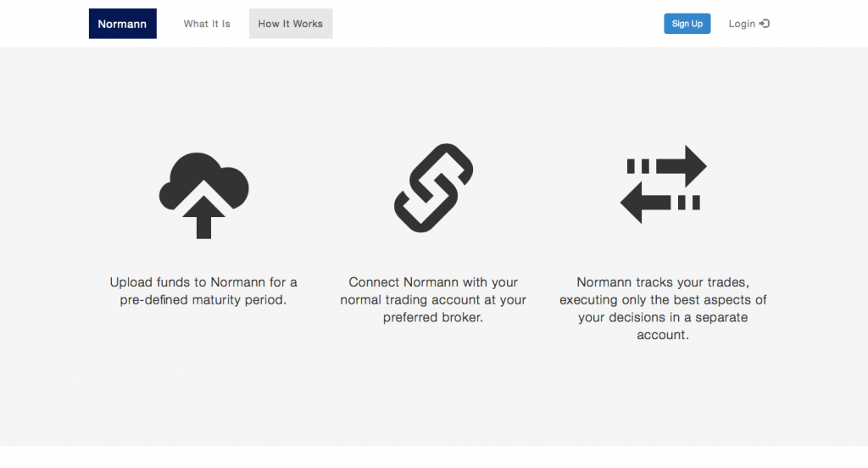Screen dimensions: 868x468
Task: Click the login arrow icon beside Login
Action: tap(765, 24)
